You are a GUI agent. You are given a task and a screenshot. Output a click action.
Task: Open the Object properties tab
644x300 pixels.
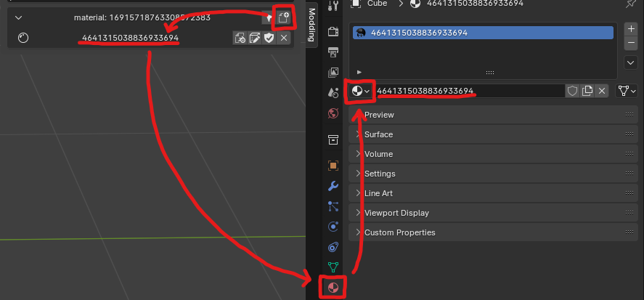point(333,166)
